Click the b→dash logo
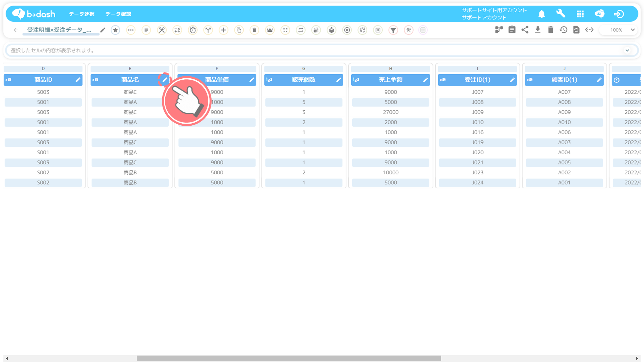644x362 pixels. click(34, 14)
